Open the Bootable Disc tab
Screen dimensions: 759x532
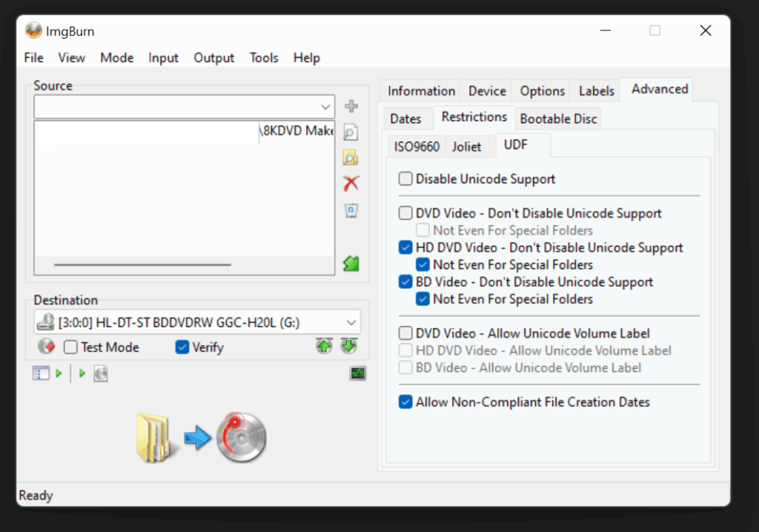point(558,119)
